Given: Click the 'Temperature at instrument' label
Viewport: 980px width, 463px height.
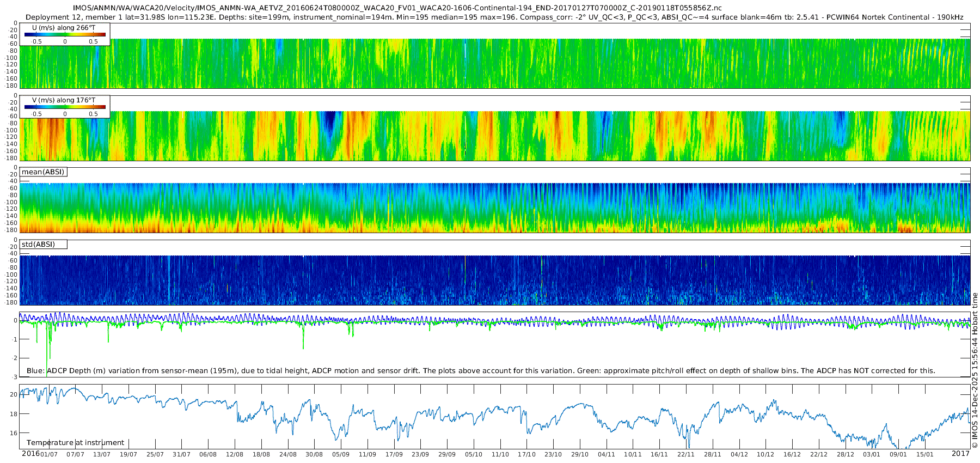Looking at the screenshot, I should [75, 443].
